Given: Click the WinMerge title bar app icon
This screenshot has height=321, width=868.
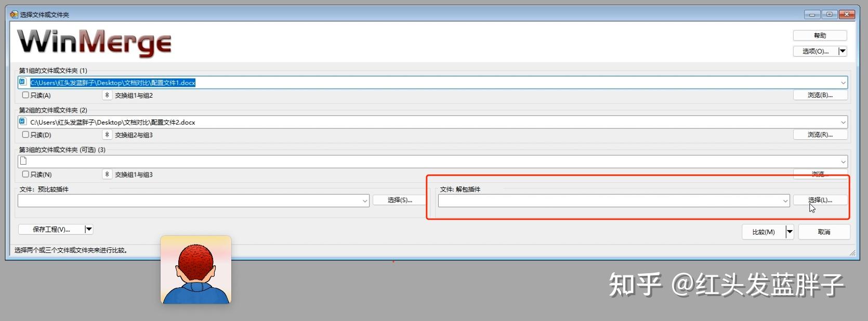Looking at the screenshot, I should pos(14,15).
